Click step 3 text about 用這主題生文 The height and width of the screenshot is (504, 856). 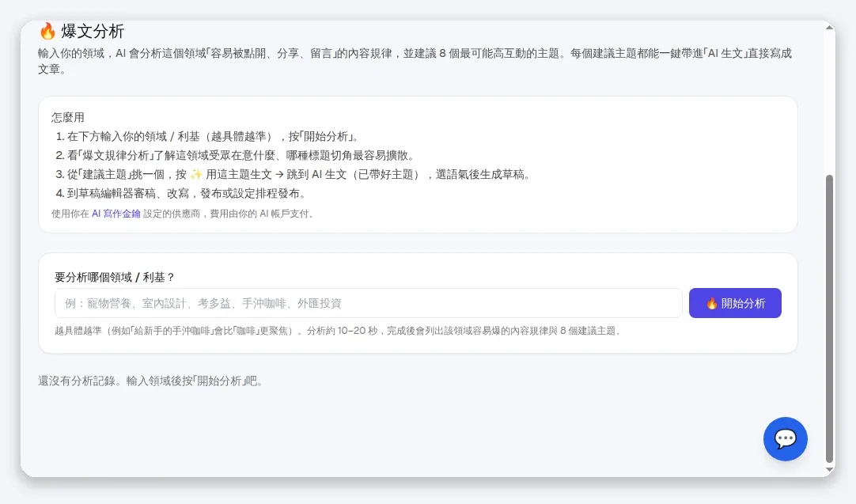point(298,175)
